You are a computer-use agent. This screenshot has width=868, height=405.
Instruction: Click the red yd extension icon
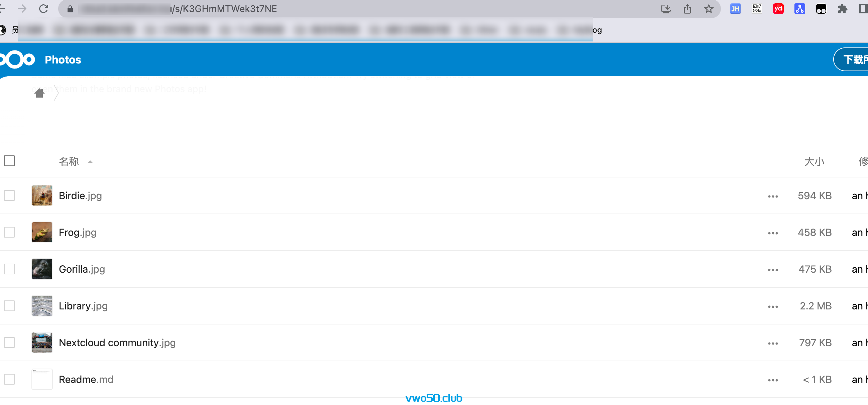tap(778, 9)
